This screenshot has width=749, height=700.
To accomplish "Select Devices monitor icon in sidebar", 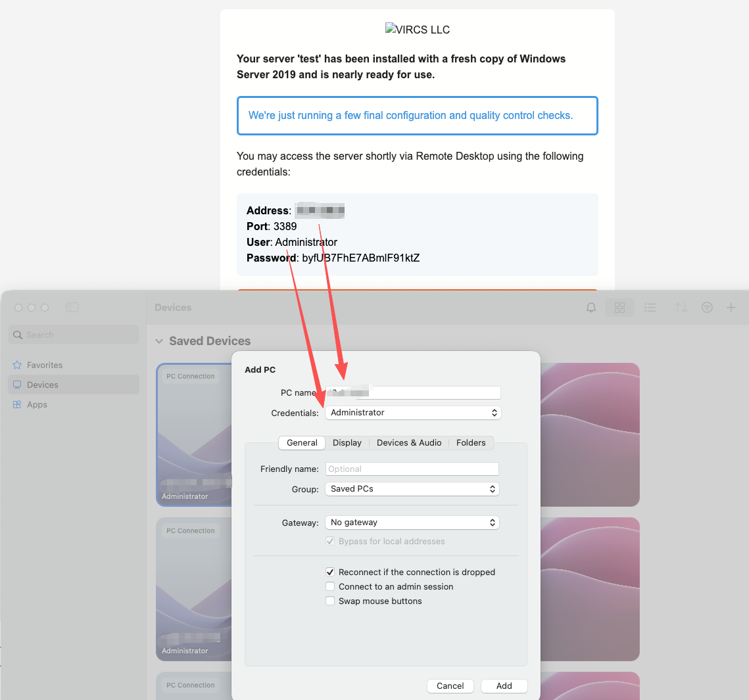I will pos(17,385).
